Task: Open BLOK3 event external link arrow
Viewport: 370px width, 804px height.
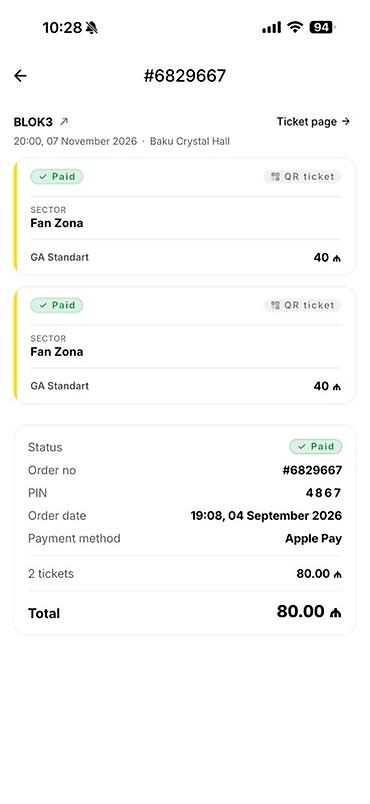Action: [x=64, y=122]
